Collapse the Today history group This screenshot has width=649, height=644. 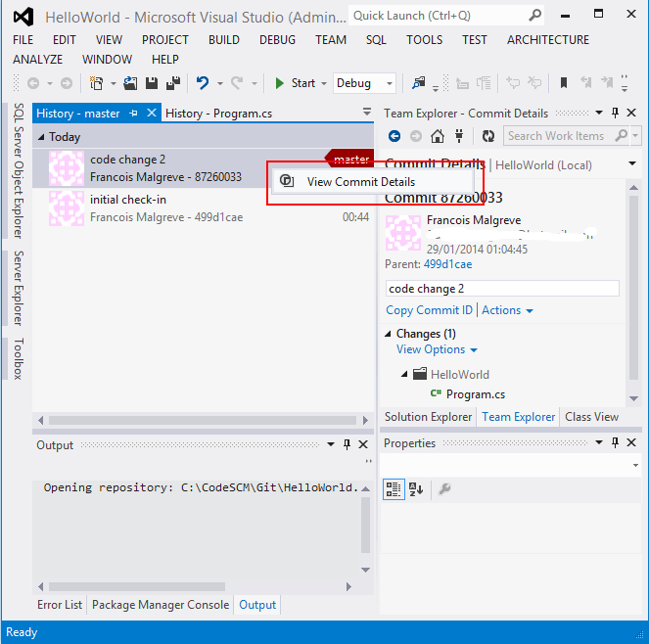(41, 137)
